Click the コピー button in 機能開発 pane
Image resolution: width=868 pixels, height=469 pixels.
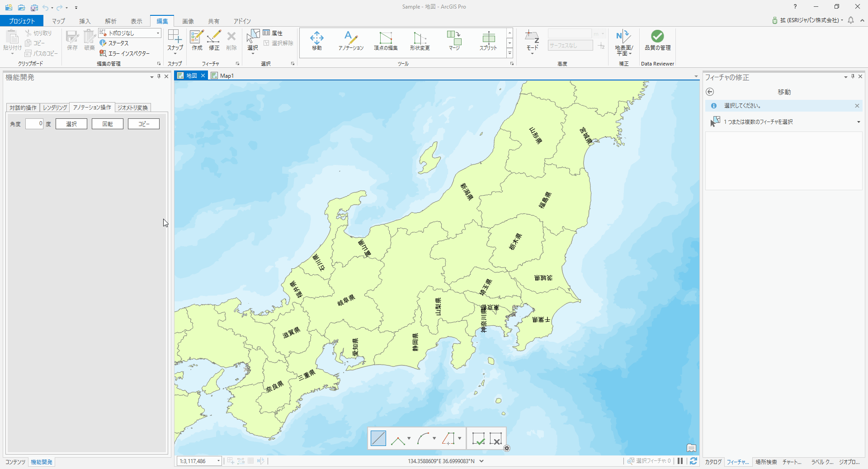point(144,124)
